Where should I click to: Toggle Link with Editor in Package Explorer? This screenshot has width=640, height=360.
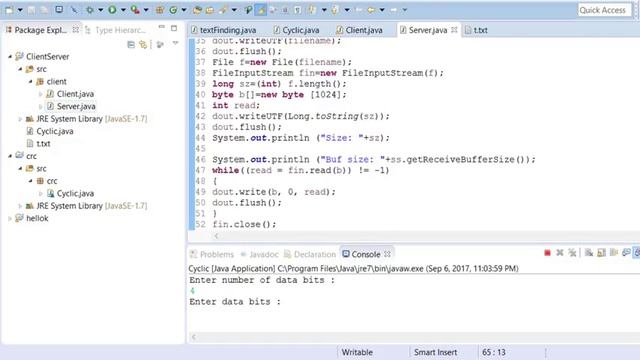click(143, 44)
